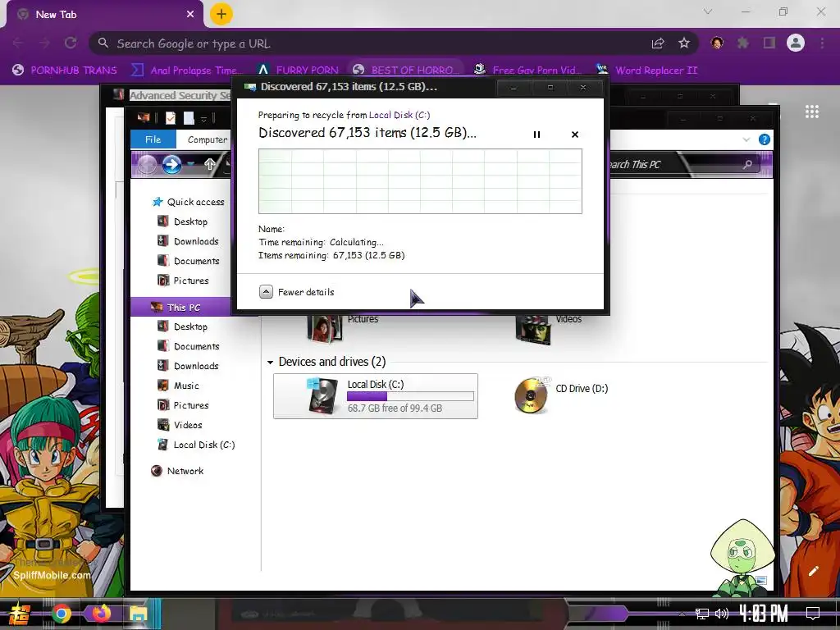Open Pictures under Quick access

(x=183, y=281)
